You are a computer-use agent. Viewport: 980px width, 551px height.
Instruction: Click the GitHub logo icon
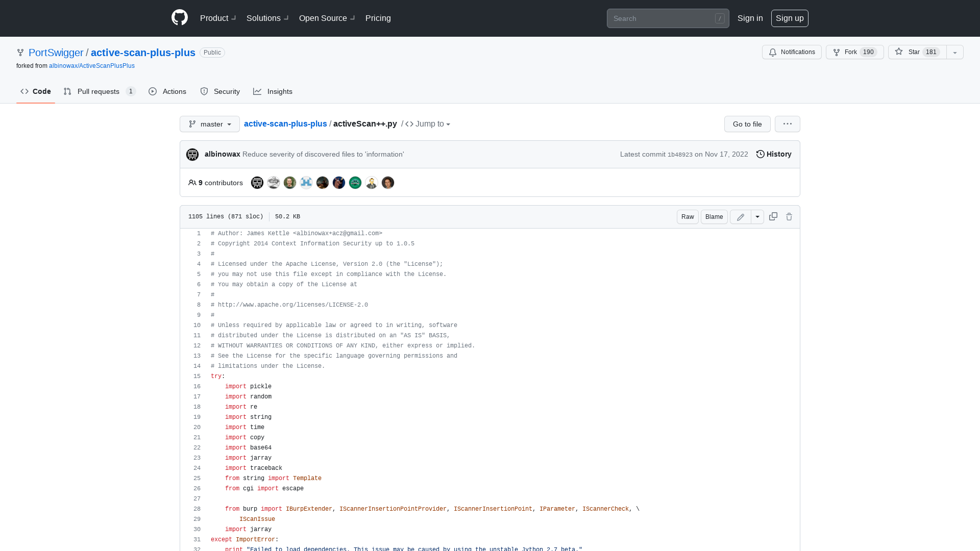pos(180,18)
